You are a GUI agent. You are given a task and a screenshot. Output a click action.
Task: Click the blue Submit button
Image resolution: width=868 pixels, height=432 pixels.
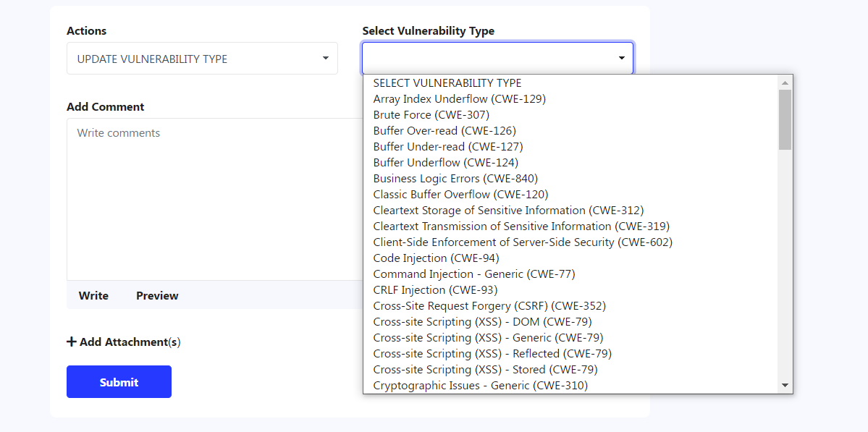point(119,381)
